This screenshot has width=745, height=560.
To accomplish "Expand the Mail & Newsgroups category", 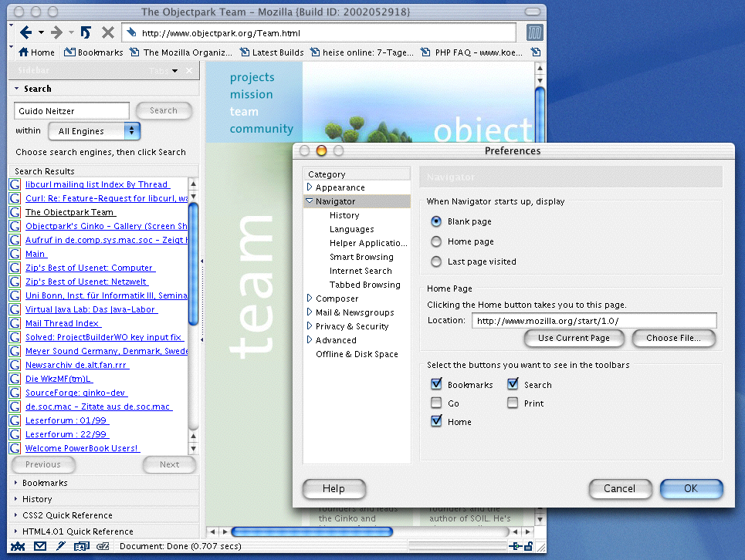I will [x=310, y=312].
